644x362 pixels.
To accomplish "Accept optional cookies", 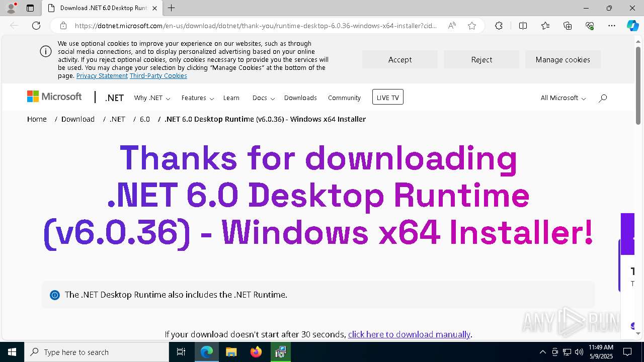I will tap(400, 59).
